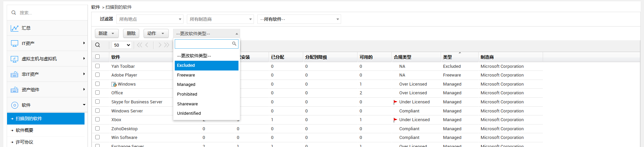Click the 汇总 summary chart icon
The height and width of the screenshot is (147, 644).
(14, 28)
